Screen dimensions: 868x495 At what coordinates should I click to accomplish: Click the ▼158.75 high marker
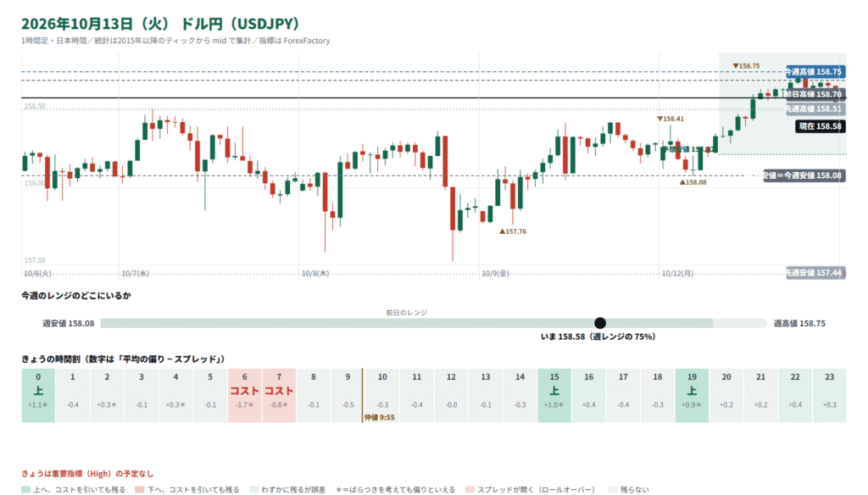(746, 66)
